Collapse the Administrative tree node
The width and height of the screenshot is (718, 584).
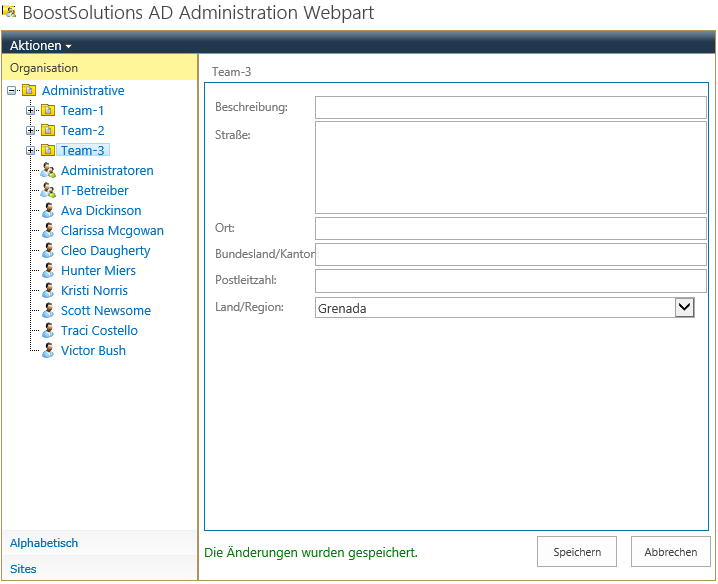(x=11, y=91)
